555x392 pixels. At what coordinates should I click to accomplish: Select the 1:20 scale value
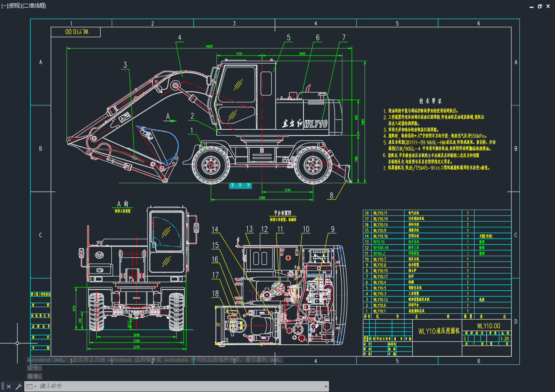point(505,339)
